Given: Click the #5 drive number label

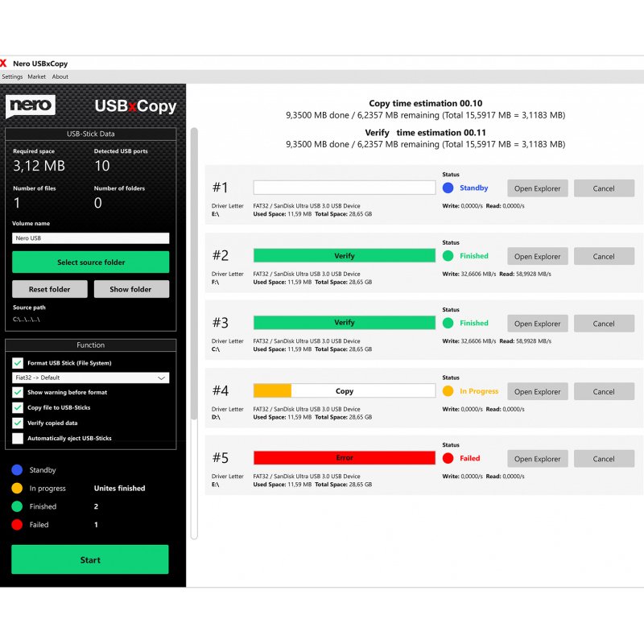Looking at the screenshot, I should [x=220, y=457].
